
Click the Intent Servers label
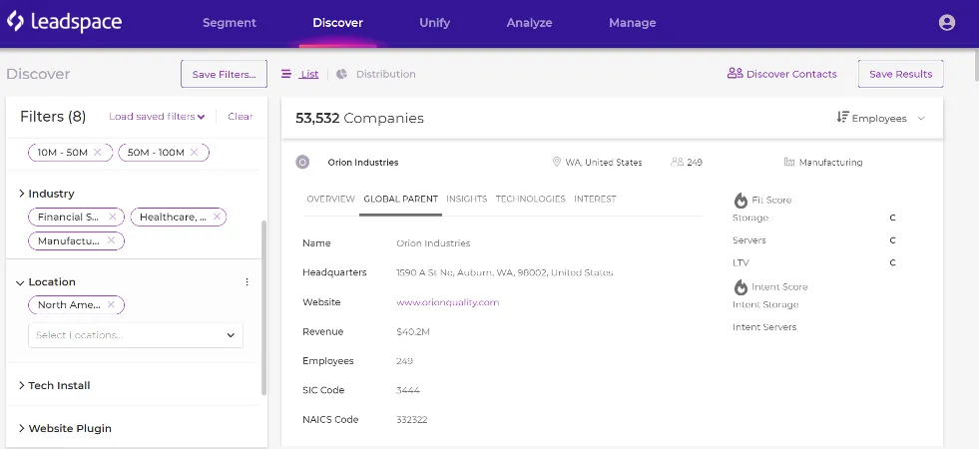(764, 327)
